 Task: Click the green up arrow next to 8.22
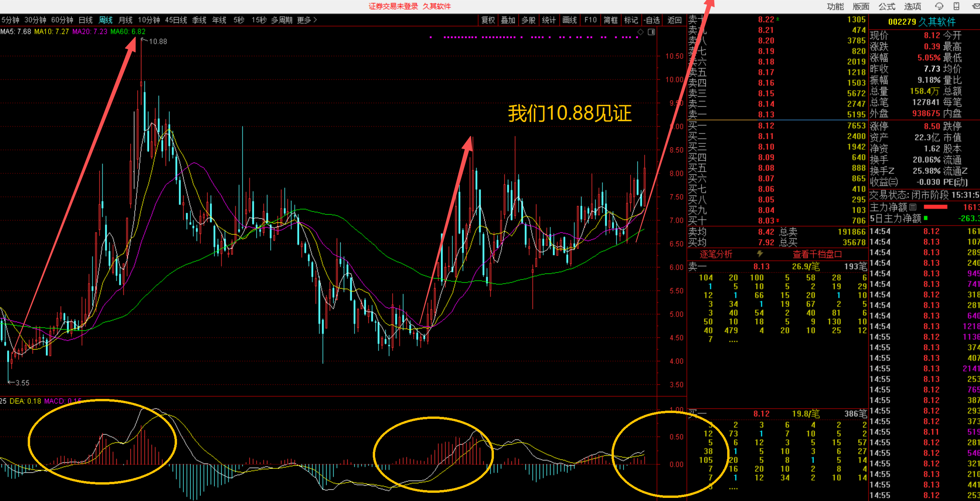(778, 19)
